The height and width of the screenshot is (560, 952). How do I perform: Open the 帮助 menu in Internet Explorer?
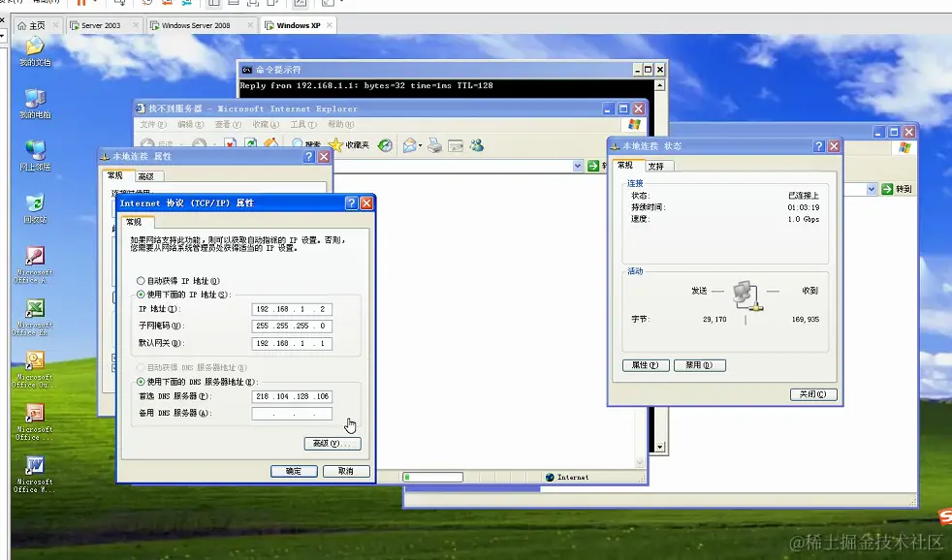tap(340, 124)
